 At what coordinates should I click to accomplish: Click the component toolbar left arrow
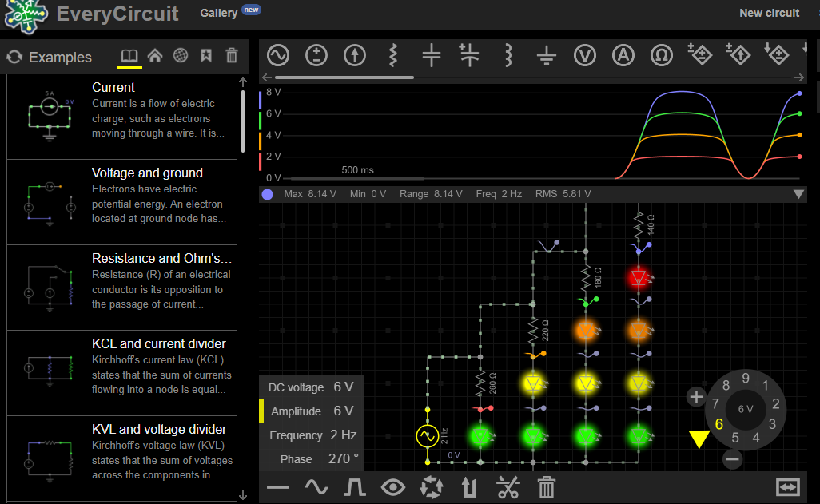pyautogui.click(x=267, y=77)
